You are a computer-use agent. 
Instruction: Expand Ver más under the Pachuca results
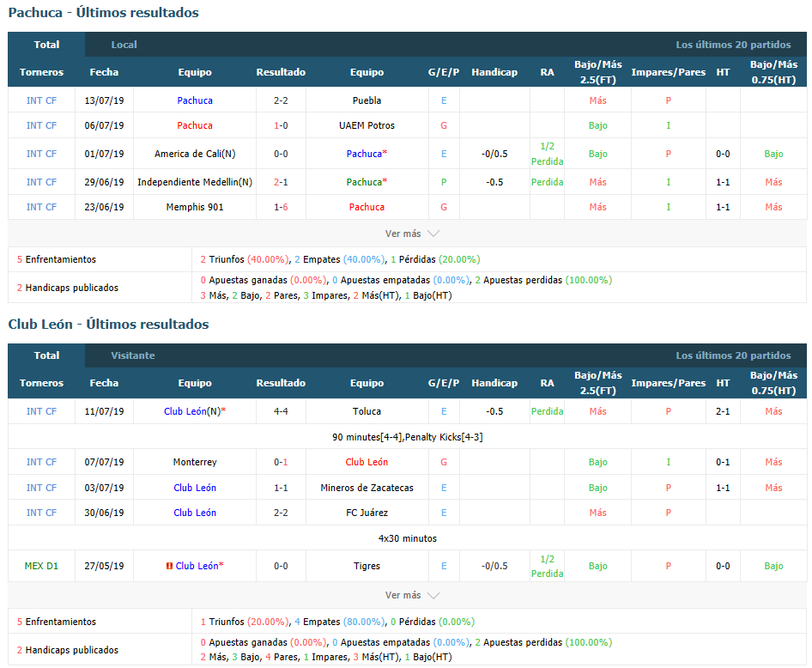(412, 234)
